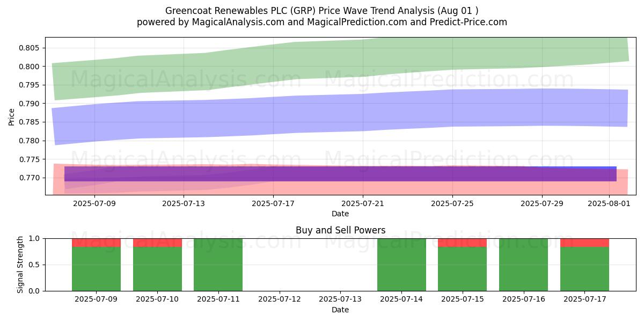Click the 2025-07-11 tick on the bar chart
Viewport: 644px width, 322px height.
218,299
